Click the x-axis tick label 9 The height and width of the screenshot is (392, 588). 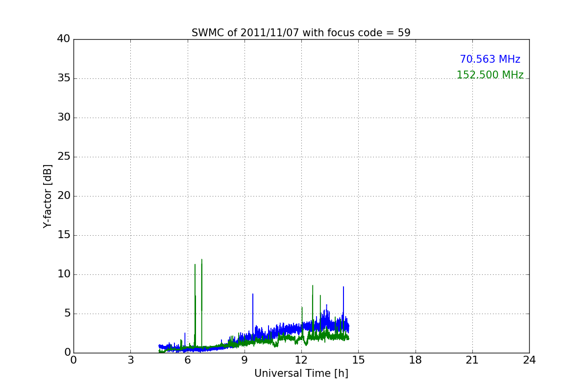pyautogui.click(x=245, y=360)
